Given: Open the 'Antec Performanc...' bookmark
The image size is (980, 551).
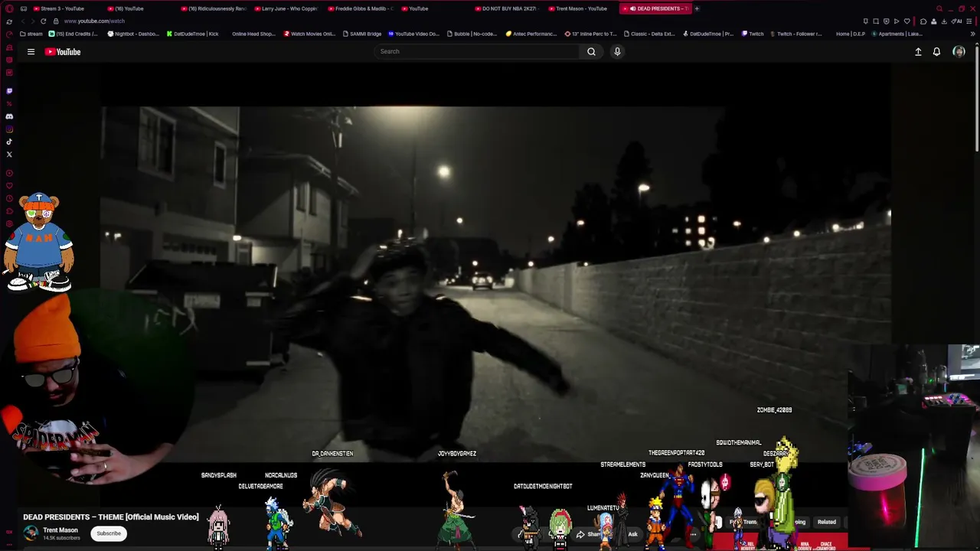Looking at the screenshot, I should click(x=531, y=34).
